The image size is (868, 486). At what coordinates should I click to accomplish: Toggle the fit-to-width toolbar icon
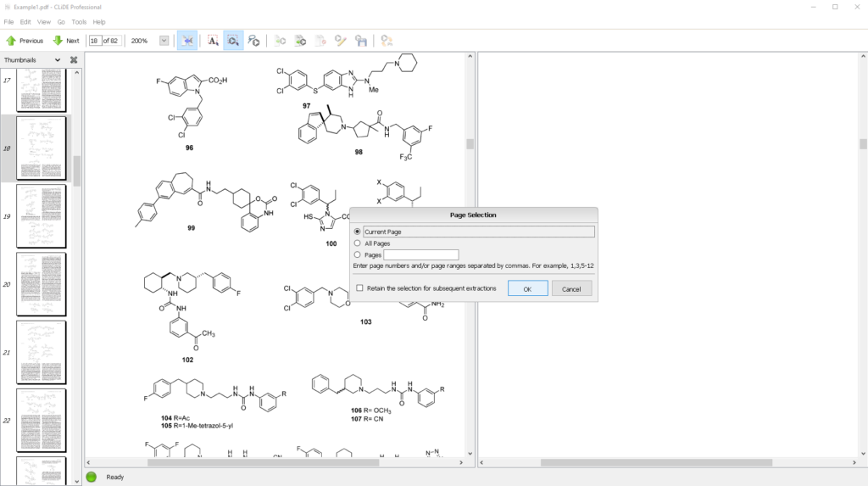point(187,41)
